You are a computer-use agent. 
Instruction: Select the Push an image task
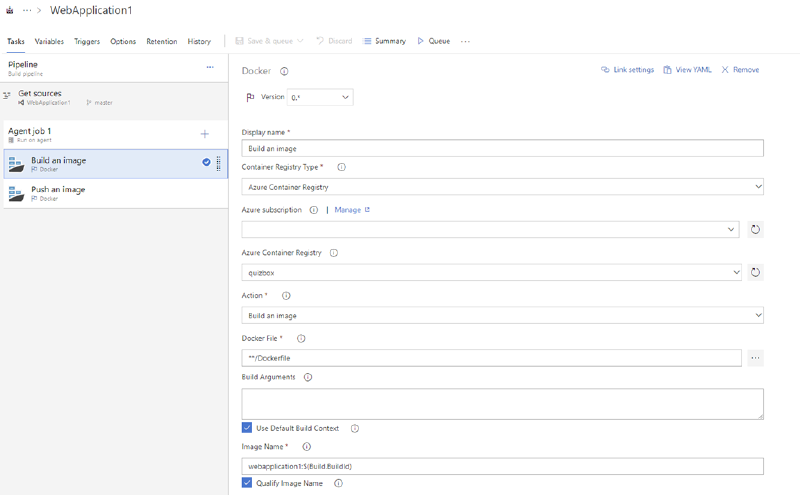click(x=115, y=193)
